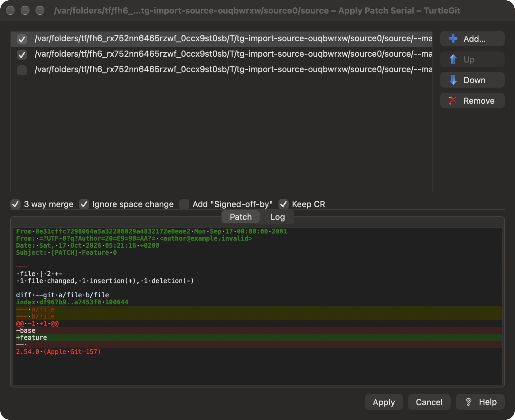This screenshot has height=420, width=515.
Task: Click the Apply button
Action: (x=384, y=402)
